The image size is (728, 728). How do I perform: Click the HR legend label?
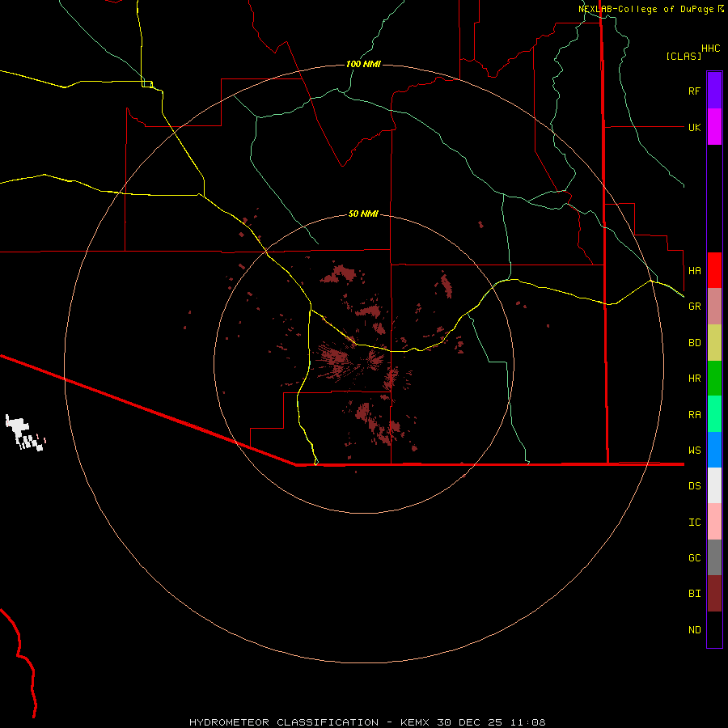[x=694, y=379]
